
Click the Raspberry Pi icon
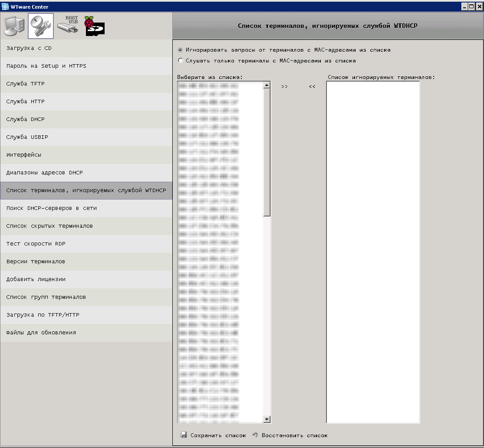tap(94, 26)
